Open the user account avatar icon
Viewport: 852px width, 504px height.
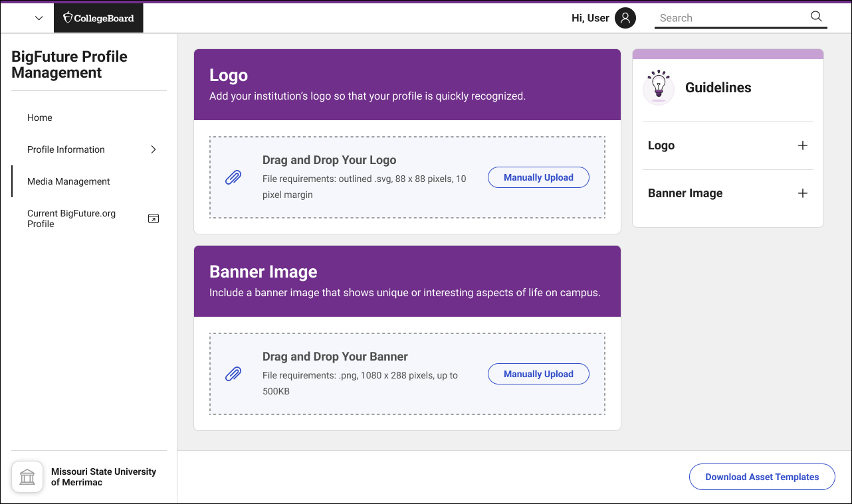pos(625,18)
